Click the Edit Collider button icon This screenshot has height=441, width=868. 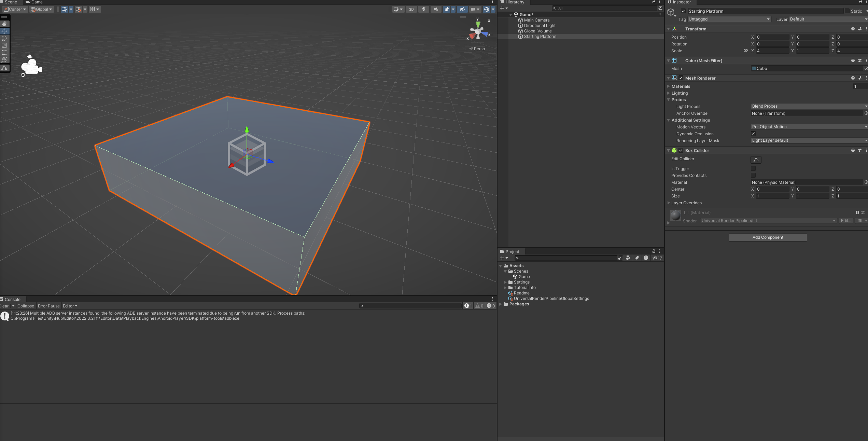[x=756, y=160]
